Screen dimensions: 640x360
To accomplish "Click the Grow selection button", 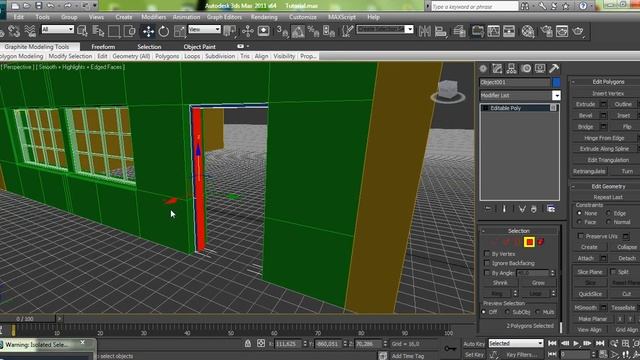I will tap(538, 283).
